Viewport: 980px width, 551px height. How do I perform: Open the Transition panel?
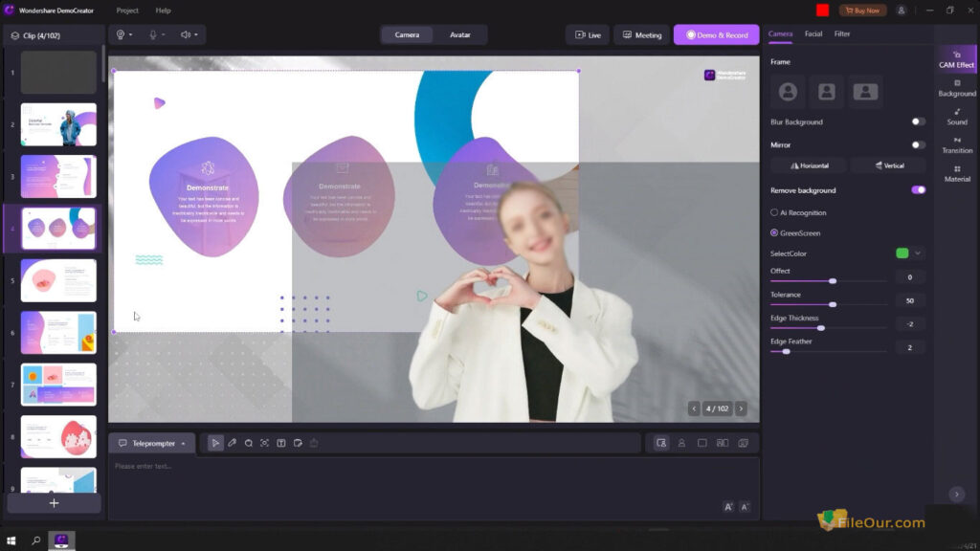[955, 145]
